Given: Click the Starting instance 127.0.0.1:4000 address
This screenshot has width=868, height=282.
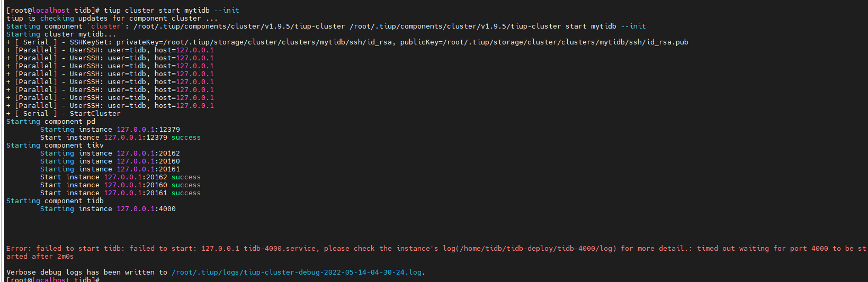Looking at the screenshot, I should tap(146, 209).
